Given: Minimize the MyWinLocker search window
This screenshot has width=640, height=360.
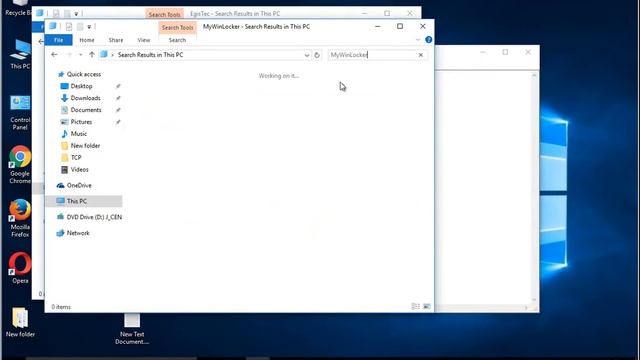Looking at the screenshot, I should coord(378,27).
